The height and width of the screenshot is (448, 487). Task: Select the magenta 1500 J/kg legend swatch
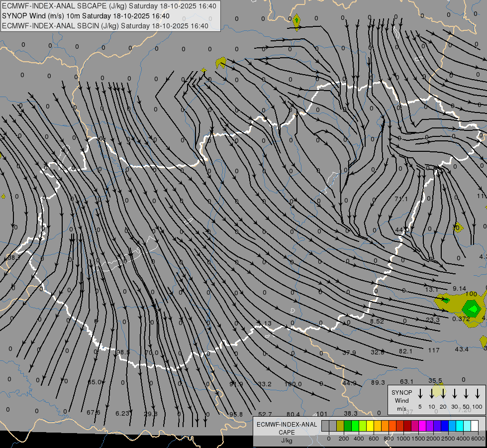point(415,426)
